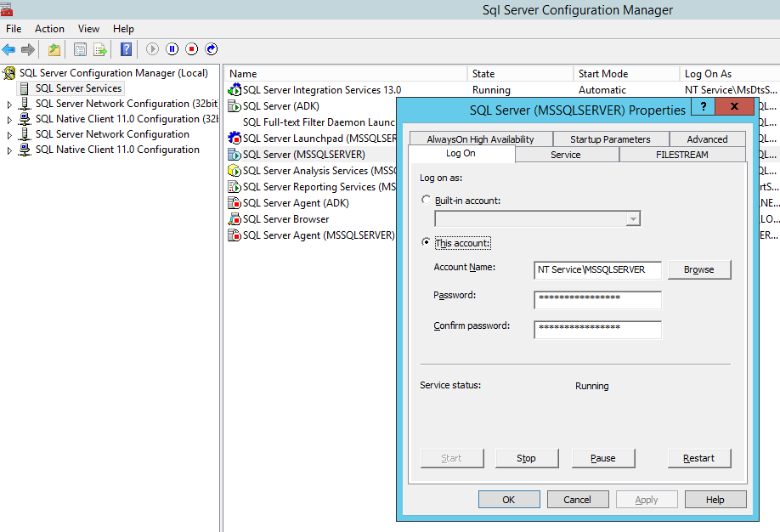Select SQL Server Network Configuration (32bit) tree label

pos(127,104)
